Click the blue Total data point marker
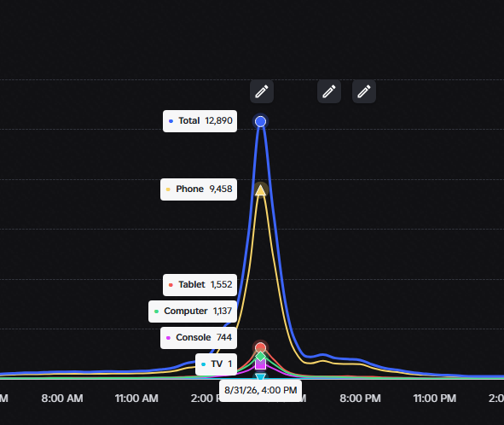This screenshot has width=504, height=425. point(260,122)
